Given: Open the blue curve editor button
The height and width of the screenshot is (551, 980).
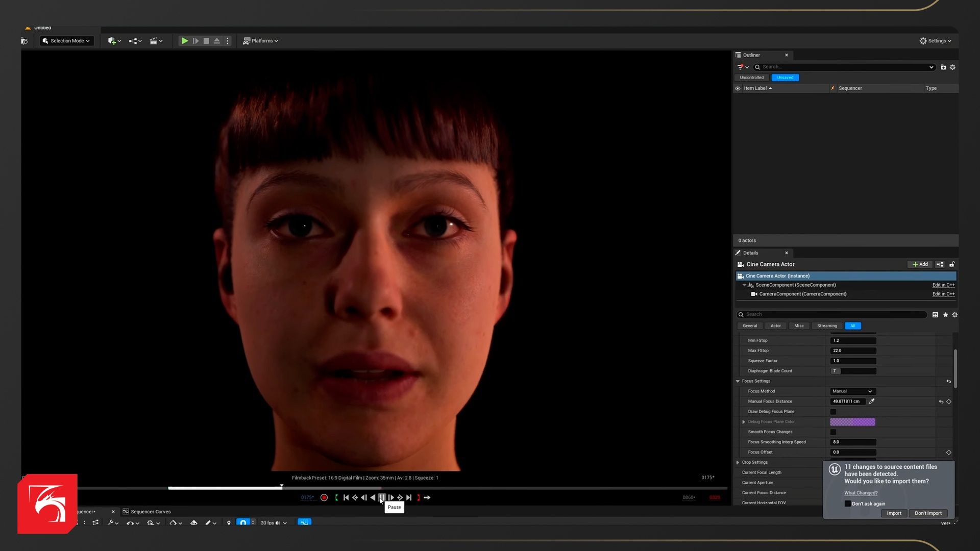Looking at the screenshot, I should pyautogui.click(x=304, y=522).
